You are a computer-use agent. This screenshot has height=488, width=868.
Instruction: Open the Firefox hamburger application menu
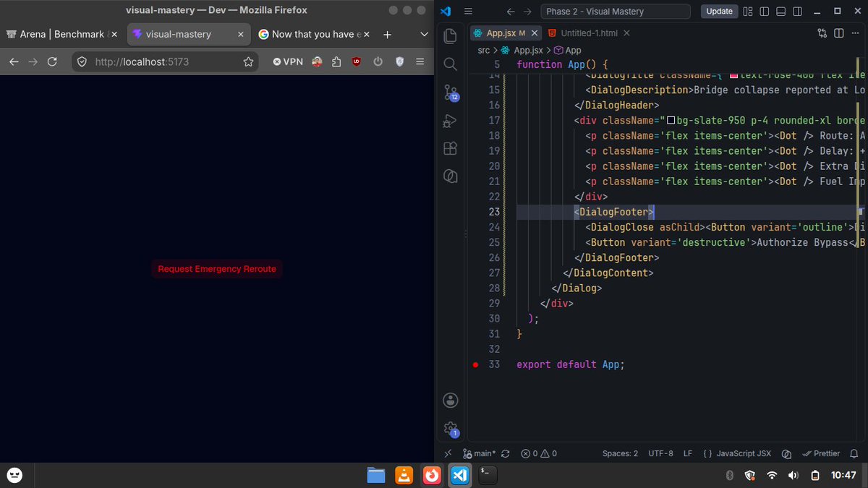click(x=420, y=62)
